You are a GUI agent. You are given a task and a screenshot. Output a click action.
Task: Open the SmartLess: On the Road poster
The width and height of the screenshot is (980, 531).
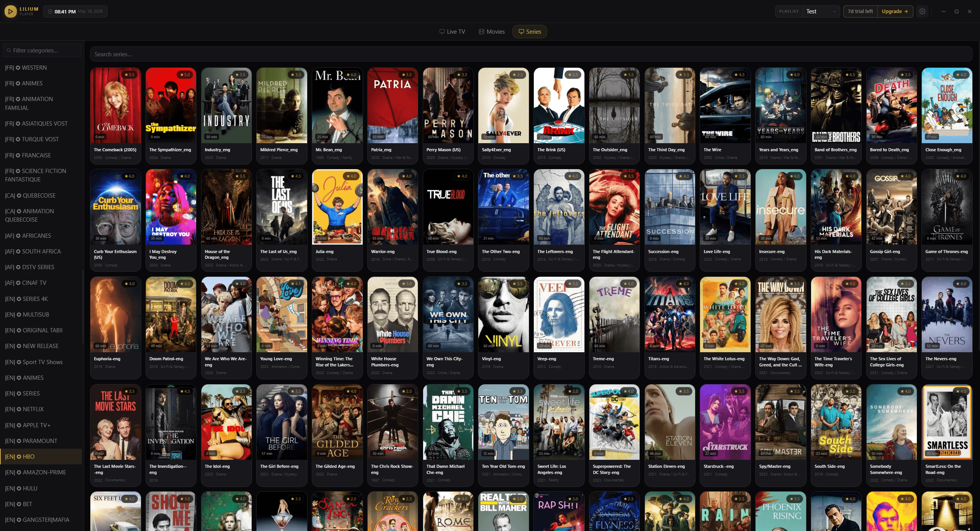pos(947,422)
